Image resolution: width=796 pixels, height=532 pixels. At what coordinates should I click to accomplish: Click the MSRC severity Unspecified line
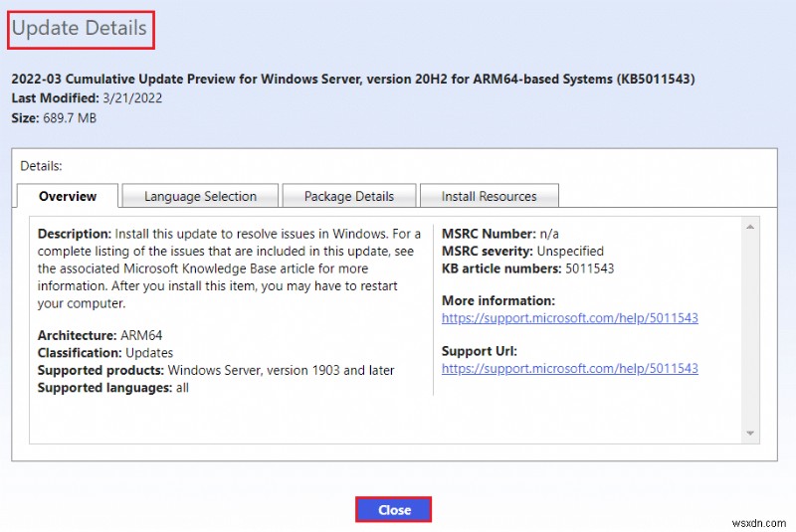click(522, 251)
